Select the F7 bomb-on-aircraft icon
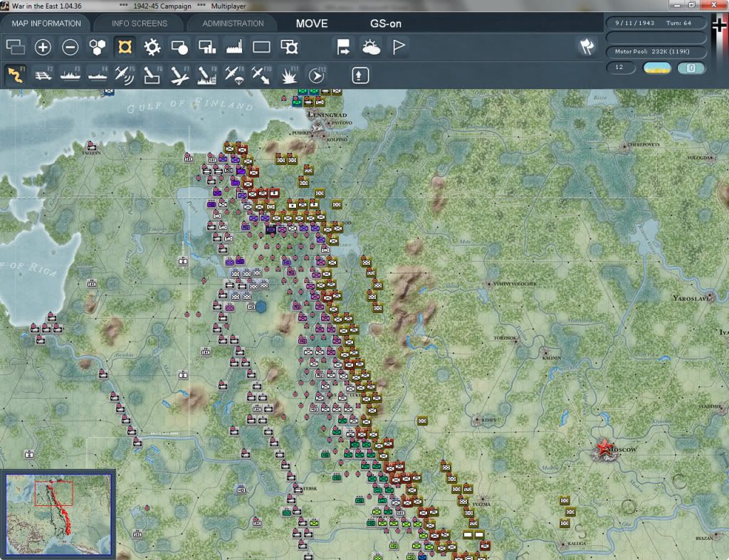 click(x=179, y=75)
